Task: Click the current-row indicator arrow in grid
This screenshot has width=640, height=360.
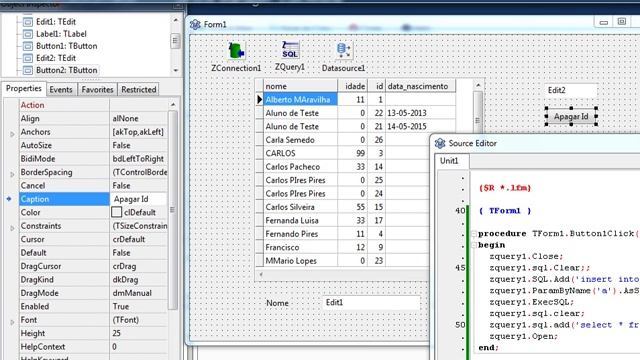Action: pyautogui.click(x=260, y=100)
